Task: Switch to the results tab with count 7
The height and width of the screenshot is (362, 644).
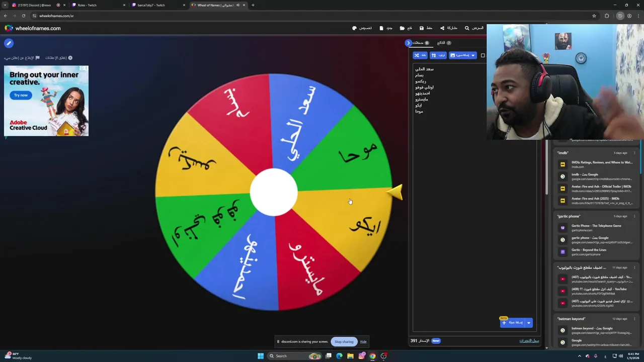Action: click(x=444, y=43)
